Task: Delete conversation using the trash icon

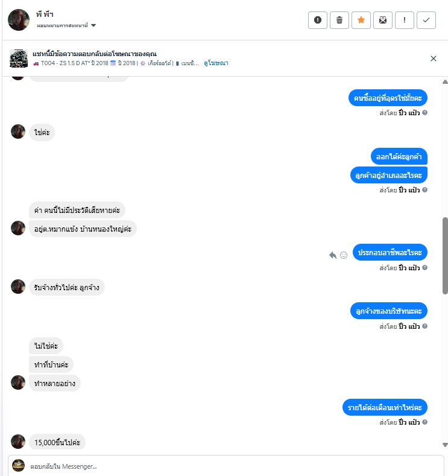Action: pos(339,20)
